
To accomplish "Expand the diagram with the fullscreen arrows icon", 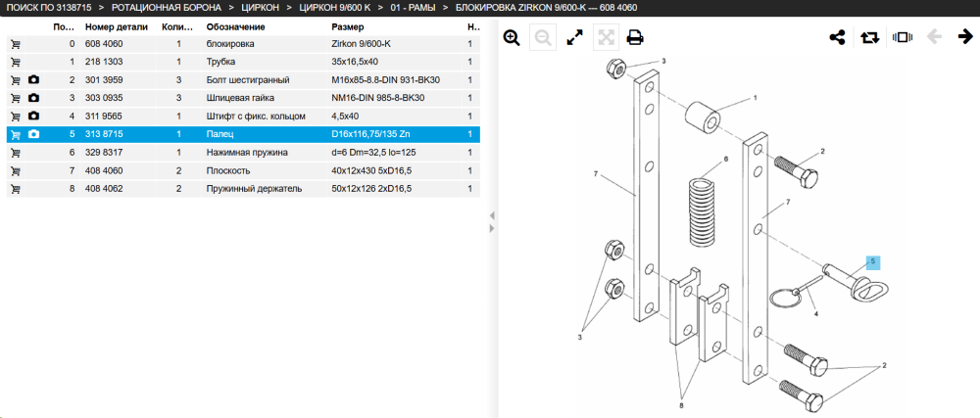I will (574, 38).
